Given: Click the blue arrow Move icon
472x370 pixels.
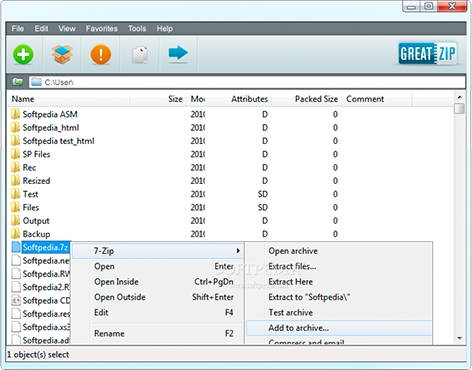Looking at the screenshot, I should (x=178, y=53).
